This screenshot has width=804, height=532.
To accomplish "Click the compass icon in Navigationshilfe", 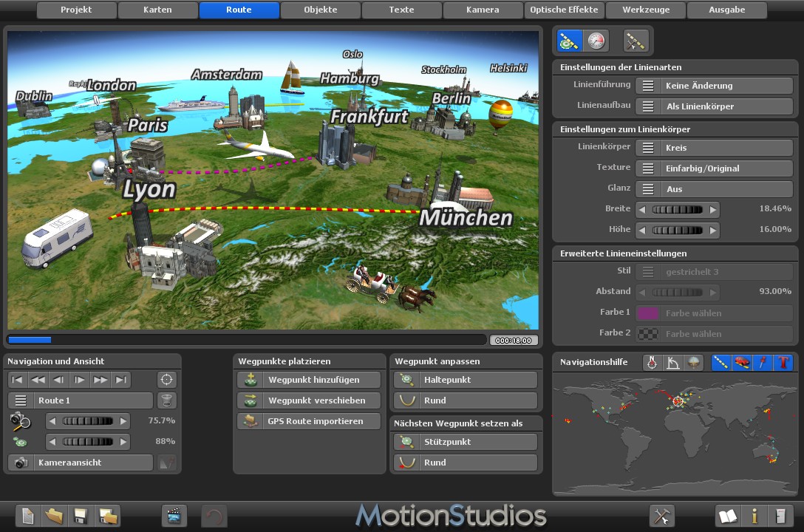I will 652,362.
